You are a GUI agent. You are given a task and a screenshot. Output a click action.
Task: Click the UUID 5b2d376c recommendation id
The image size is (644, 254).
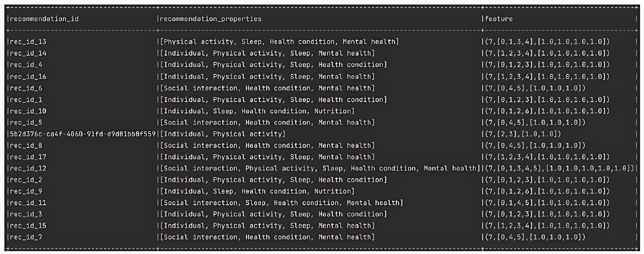click(x=83, y=134)
